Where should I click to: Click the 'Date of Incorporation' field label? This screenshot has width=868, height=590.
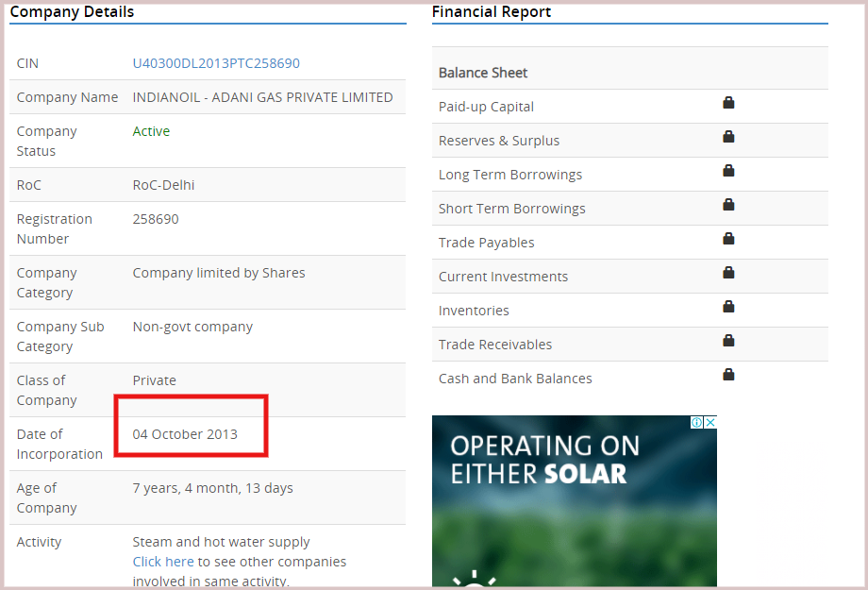pyautogui.click(x=59, y=445)
